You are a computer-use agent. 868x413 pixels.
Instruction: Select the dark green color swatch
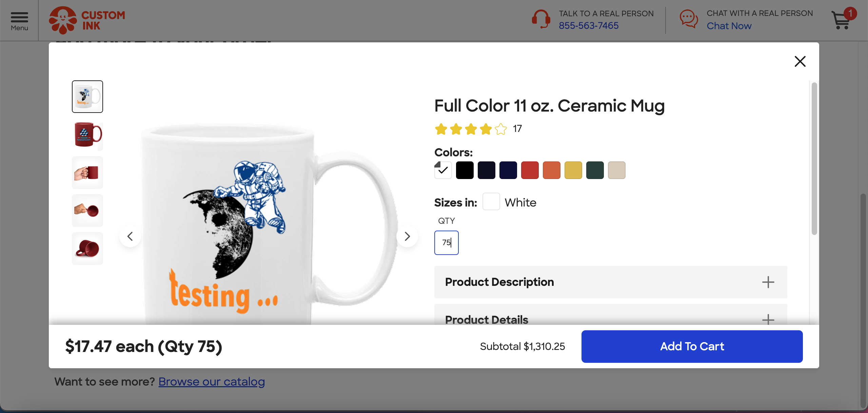click(x=595, y=170)
